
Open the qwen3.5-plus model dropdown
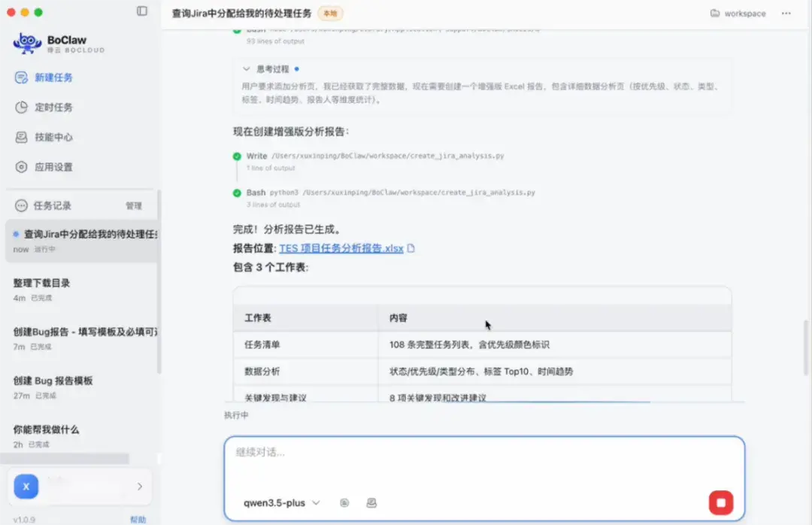[282, 502]
